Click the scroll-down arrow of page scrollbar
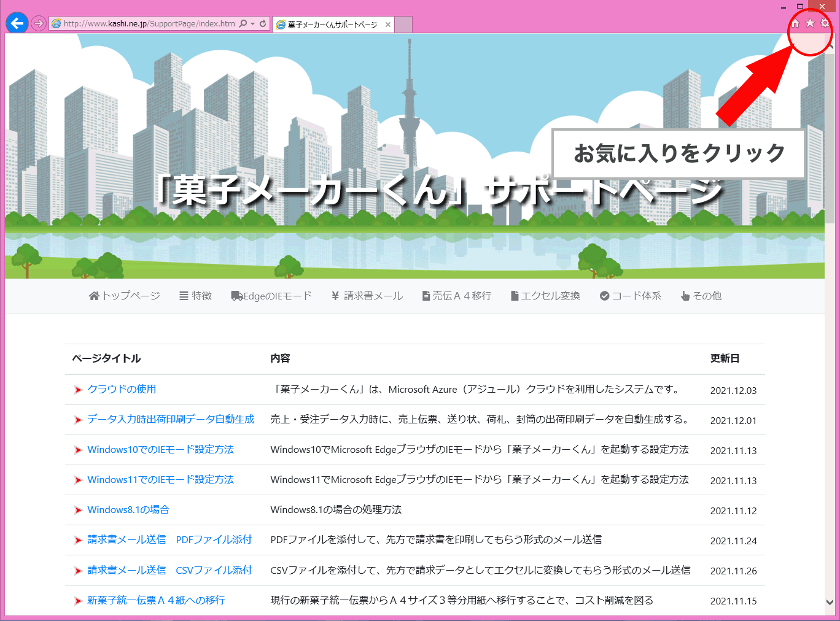 (830, 603)
